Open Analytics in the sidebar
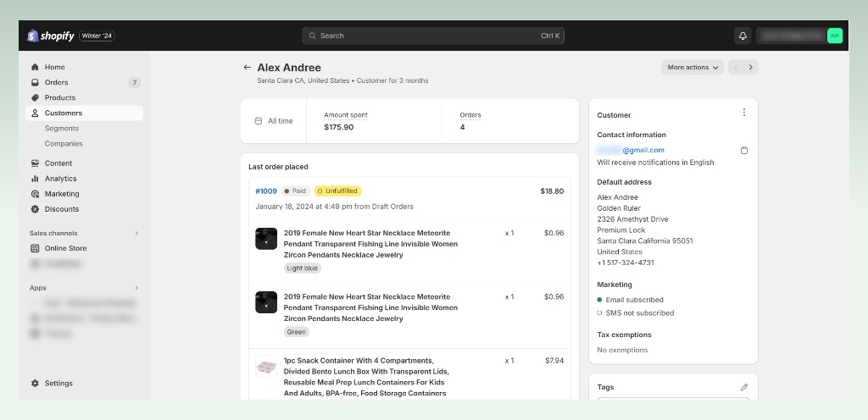Viewport: 868px width, 420px height. (84, 179)
